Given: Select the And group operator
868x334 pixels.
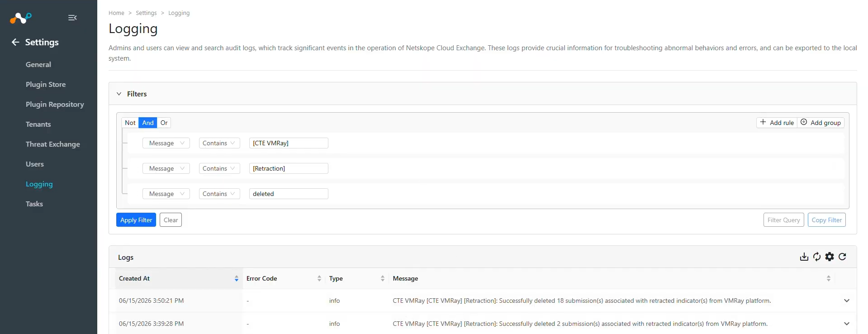Looking at the screenshot, I should 148,123.
